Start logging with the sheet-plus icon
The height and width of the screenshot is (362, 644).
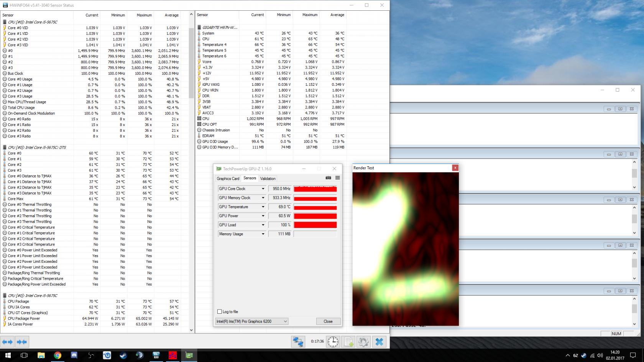click(348, 342)
